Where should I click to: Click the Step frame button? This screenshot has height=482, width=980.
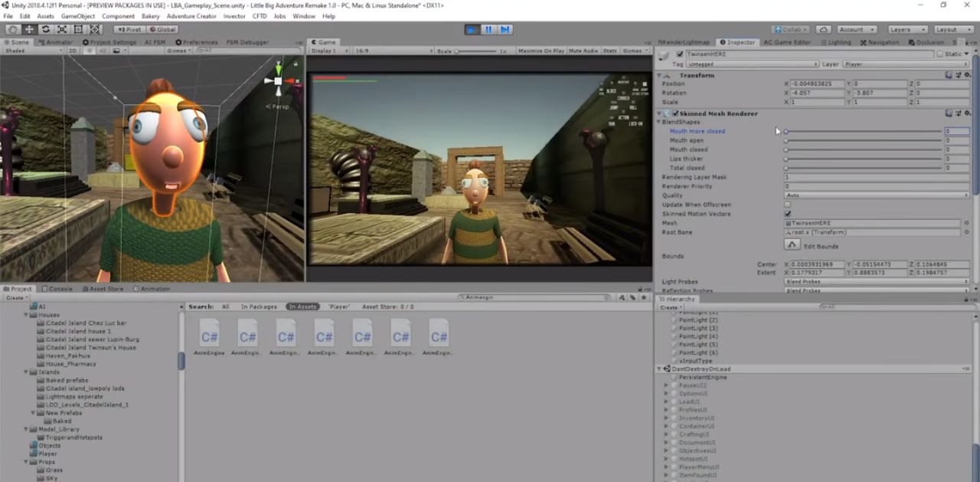click(x=505, y=29)
